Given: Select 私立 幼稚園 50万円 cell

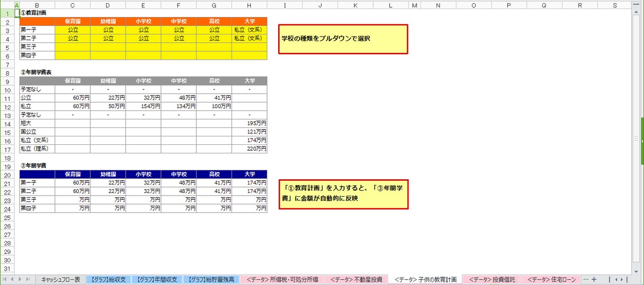Looking at the screenshot, I should point(108,106).
